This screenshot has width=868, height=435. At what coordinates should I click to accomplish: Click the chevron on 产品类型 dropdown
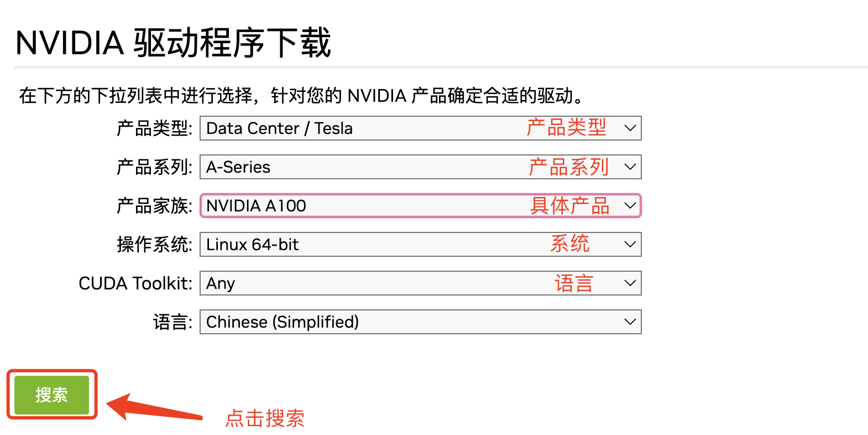[629, 128]
